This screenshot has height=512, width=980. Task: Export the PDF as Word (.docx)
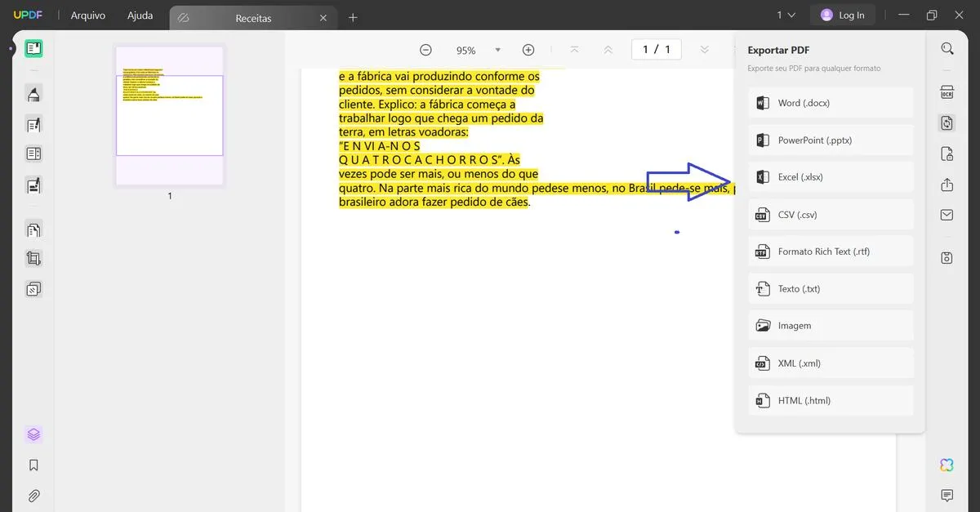(x=830, y=102)
